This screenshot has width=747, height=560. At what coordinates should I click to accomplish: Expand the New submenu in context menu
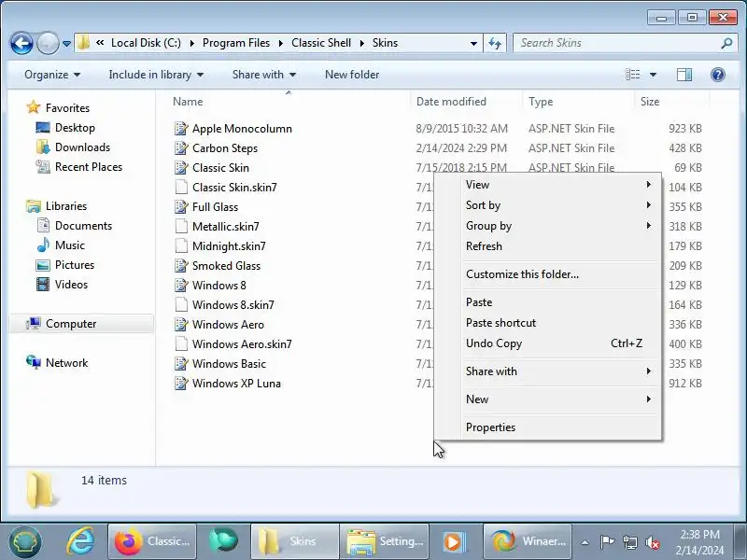(x=548, y=399)
